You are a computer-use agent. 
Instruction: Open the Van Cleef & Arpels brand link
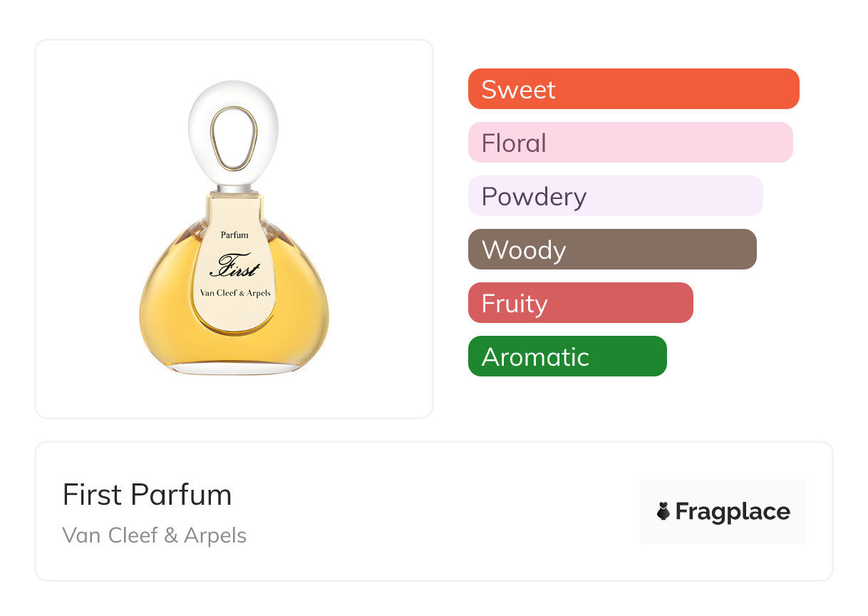pyautogui.click(x=155, y=535)
